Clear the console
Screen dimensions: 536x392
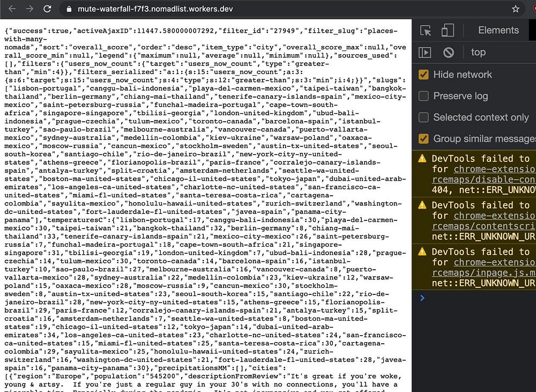click(x=449, y=53)
